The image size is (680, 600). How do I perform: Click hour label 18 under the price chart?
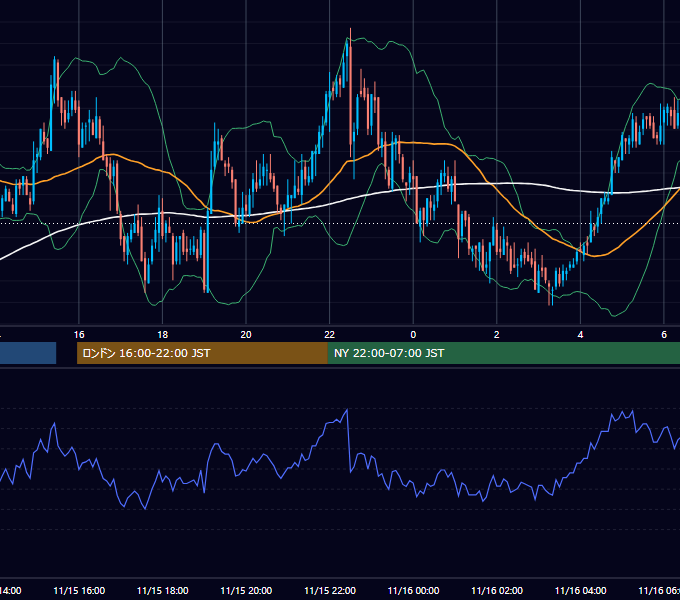point(163,335)
